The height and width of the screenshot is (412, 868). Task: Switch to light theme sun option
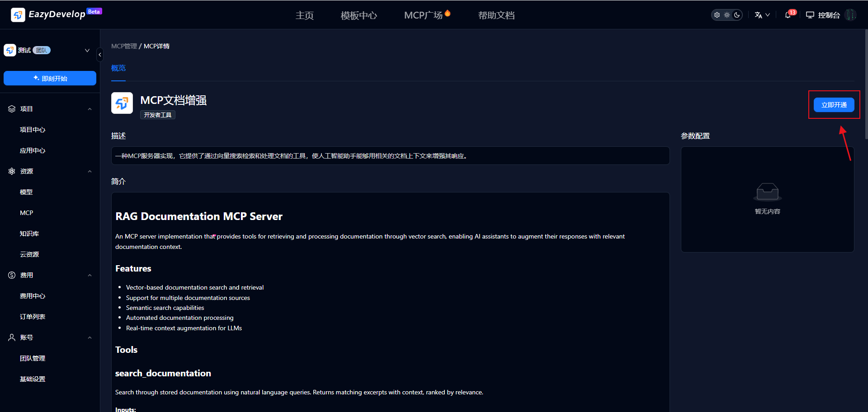(727, 15)
